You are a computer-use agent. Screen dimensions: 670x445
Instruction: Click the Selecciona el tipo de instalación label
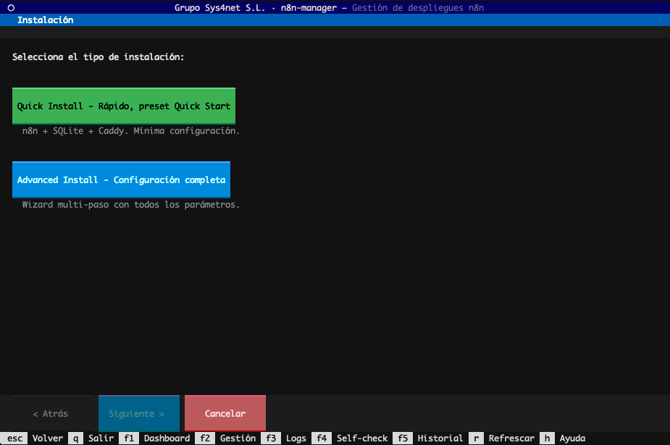click(x=98, y=57)
